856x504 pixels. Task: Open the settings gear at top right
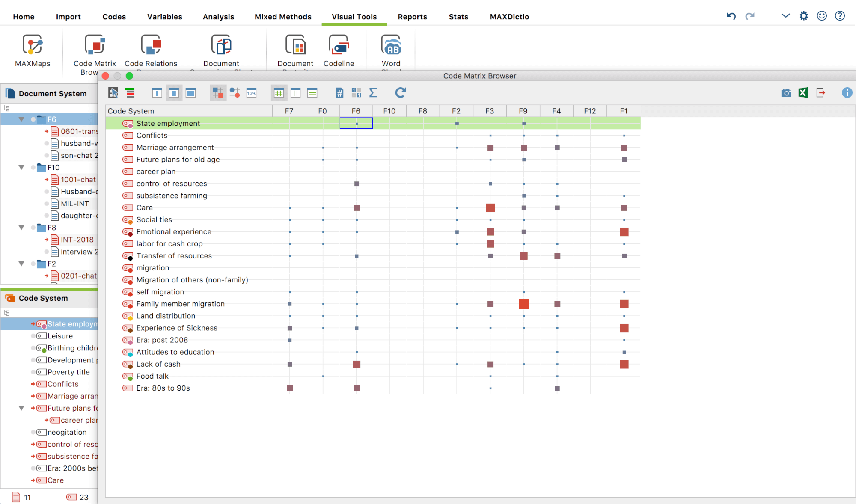pos(804,16)
